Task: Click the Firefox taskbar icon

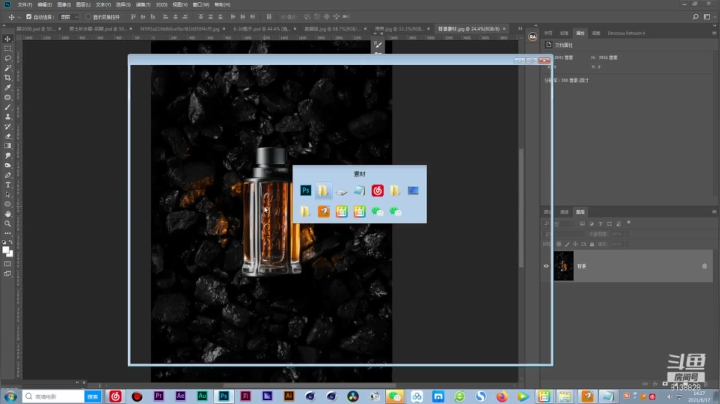Action: point(502,396)
